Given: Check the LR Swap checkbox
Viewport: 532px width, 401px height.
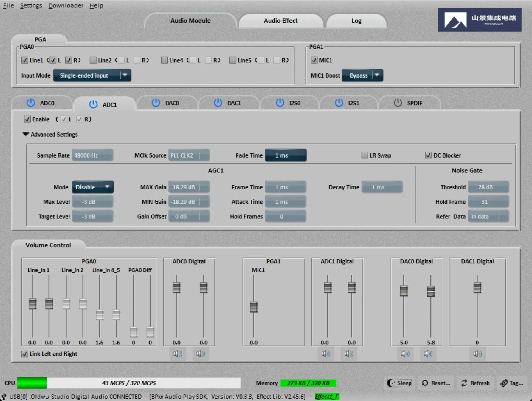Looking at the screenshot, I should [365, 155].
